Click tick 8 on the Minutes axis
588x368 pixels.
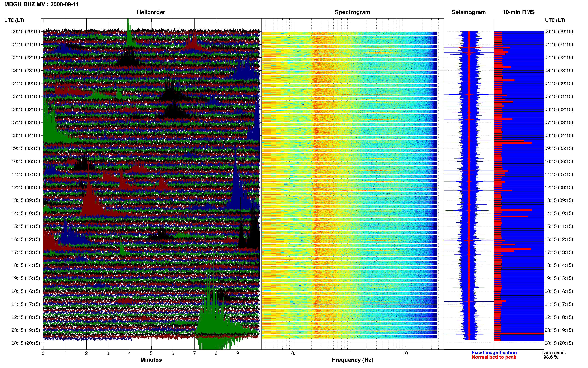(x=216, y=353)
